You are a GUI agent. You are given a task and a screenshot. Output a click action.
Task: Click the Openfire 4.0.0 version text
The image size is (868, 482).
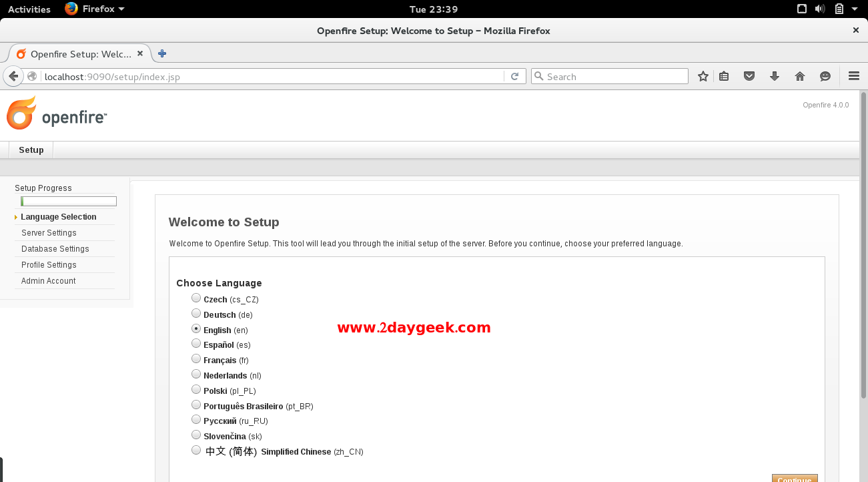[x=826, y=105]
